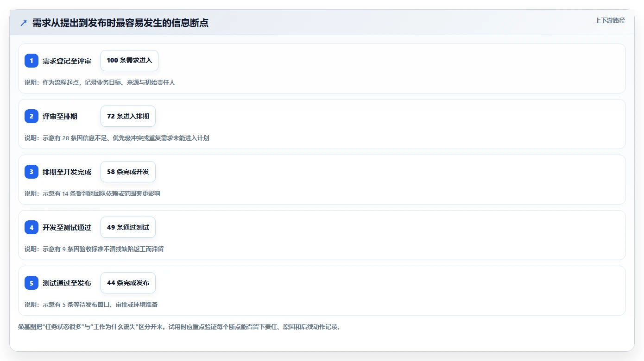Click the arrow icon beside the panel title
Screen dimensions: 644x361
pyautogui.click(x=23, y=23)
